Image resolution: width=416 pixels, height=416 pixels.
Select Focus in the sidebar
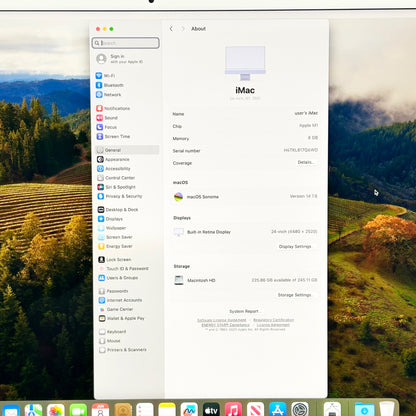coord(107,127)
